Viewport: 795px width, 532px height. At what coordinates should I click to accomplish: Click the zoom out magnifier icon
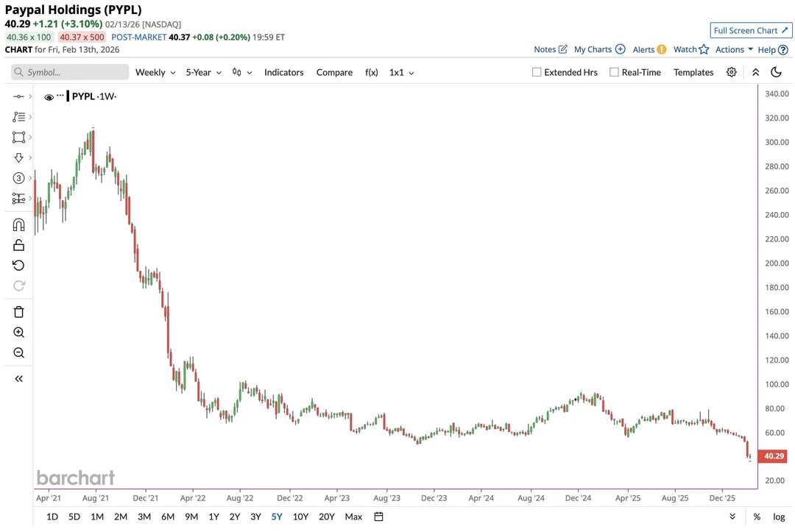[x=19, y=353]
